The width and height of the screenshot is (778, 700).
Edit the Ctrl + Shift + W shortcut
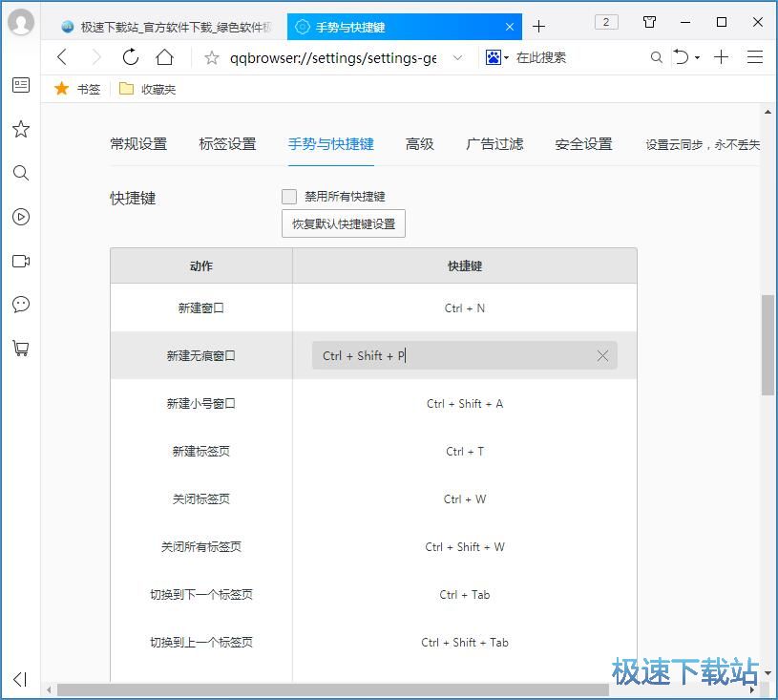(465, 546)
